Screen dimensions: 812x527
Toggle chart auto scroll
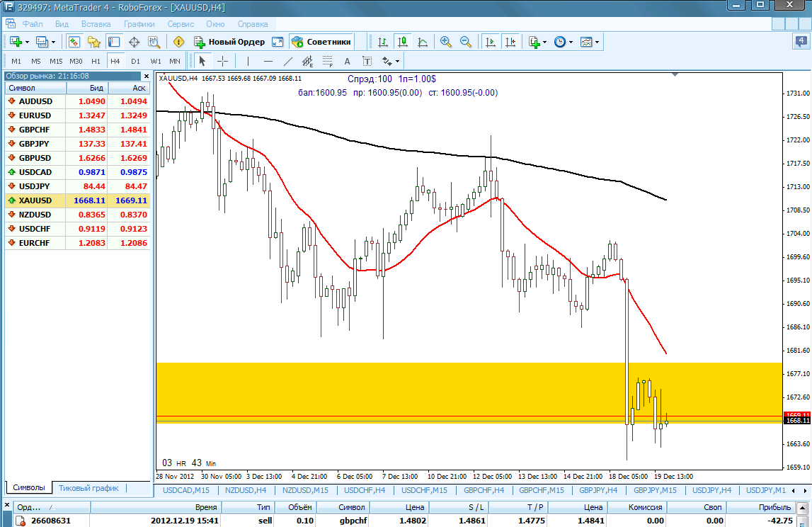(490, 42)
